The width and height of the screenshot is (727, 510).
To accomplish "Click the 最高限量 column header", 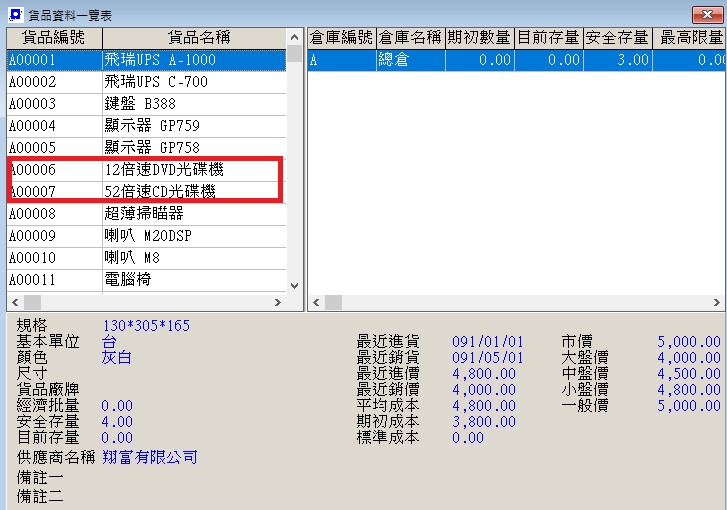I will (x=689, y=38).
